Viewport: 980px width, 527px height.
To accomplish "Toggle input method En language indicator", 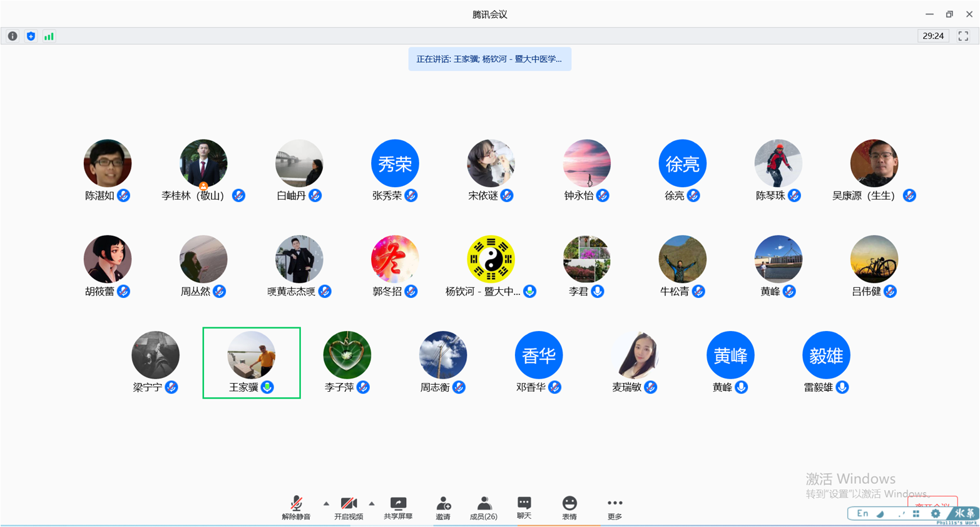I will click(x=862, y=514).
